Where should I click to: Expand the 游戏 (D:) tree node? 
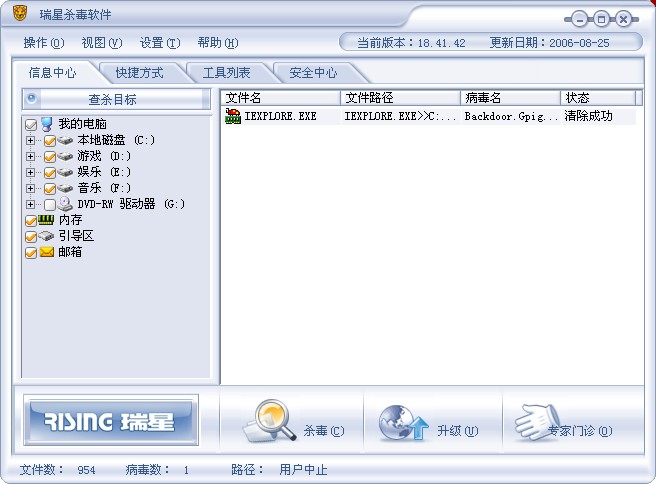click(30, 156)
